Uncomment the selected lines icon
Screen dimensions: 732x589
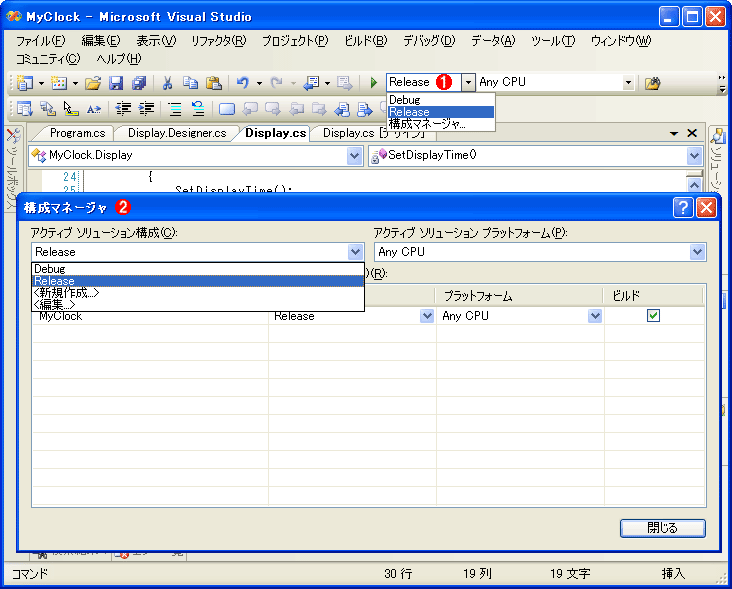(198, 109)
